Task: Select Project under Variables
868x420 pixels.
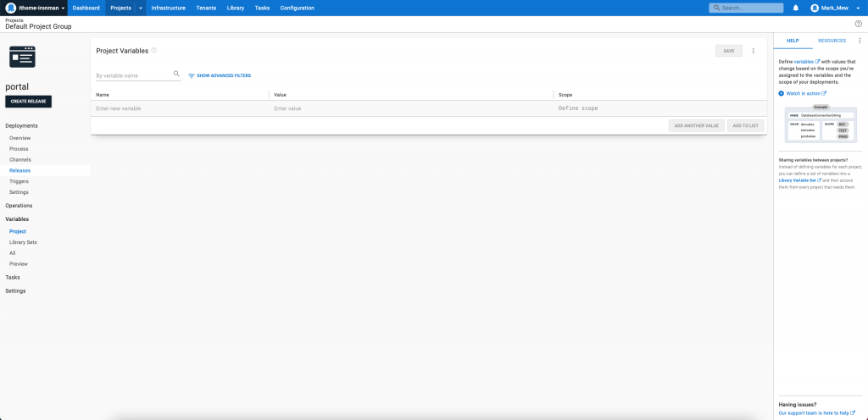Action: click(18, 231)
